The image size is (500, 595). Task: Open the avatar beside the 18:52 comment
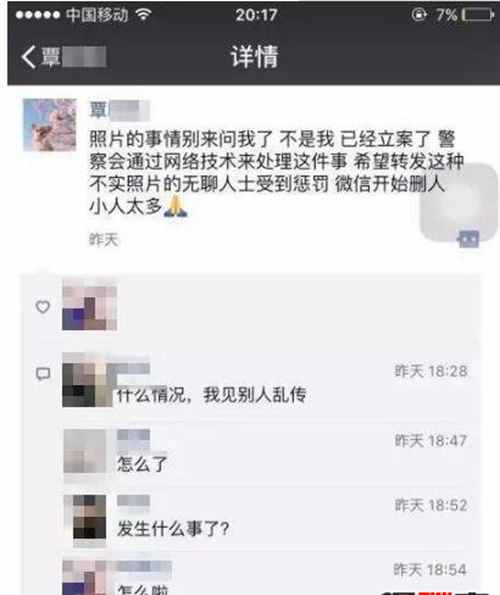(90, 517)
